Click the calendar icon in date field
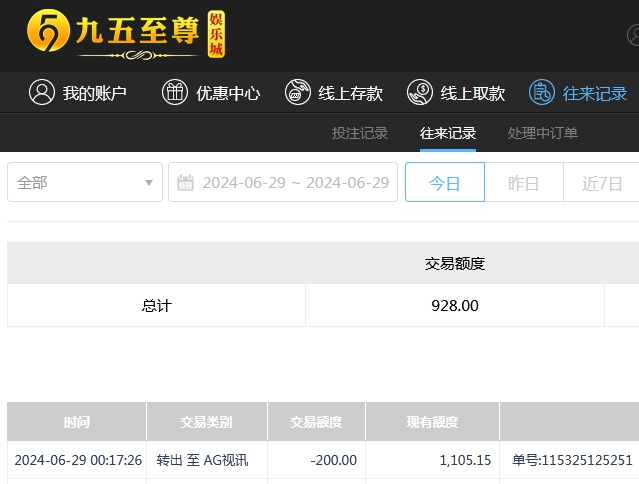This screenshot has height=484, width=639. (185, 183)
